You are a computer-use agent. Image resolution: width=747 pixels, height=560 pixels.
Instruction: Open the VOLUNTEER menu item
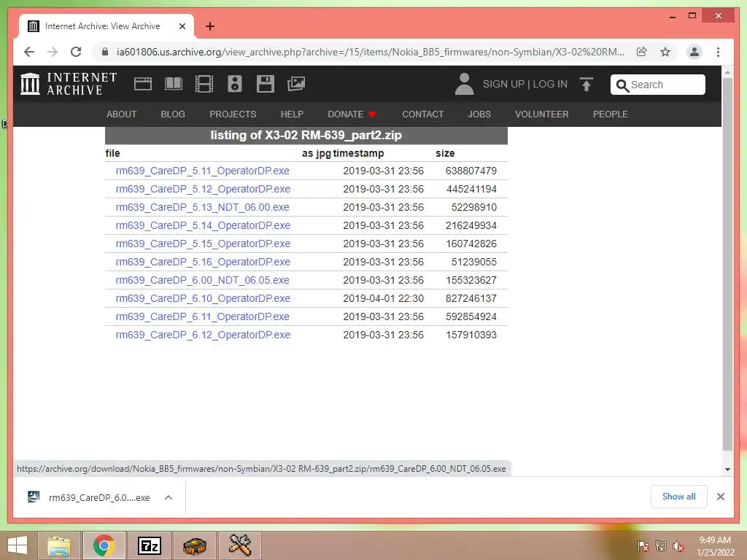point(542,114)
